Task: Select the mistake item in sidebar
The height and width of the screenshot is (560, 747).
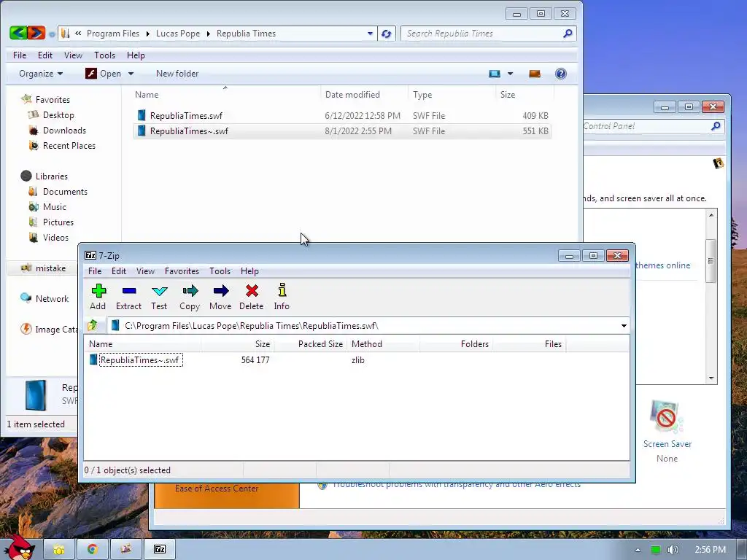Action: coord(50,268)
